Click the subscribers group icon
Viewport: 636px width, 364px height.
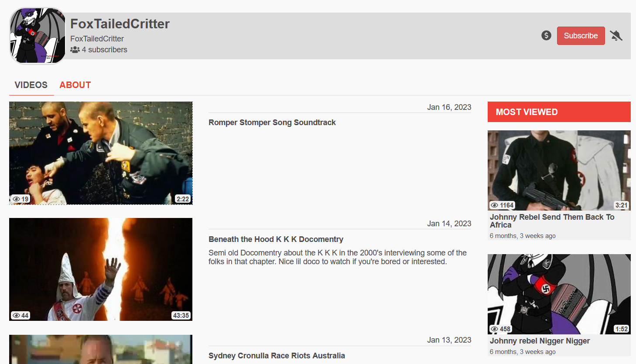coord(75,50)
